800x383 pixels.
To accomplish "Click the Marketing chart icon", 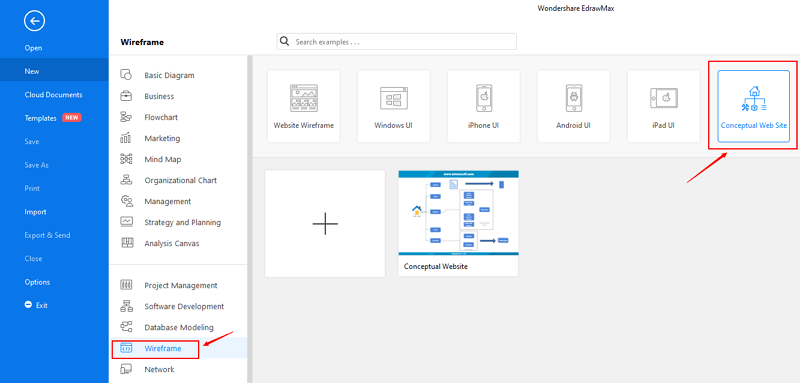I will tap(126, 138).
